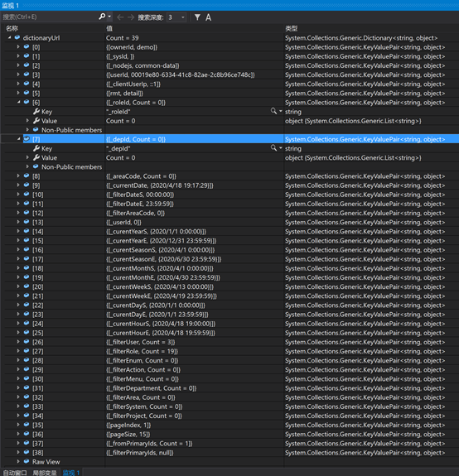Click the search magnifier icon in toolbar
Image resolution: width=459 pixels, height=476 pixels.
102,17
